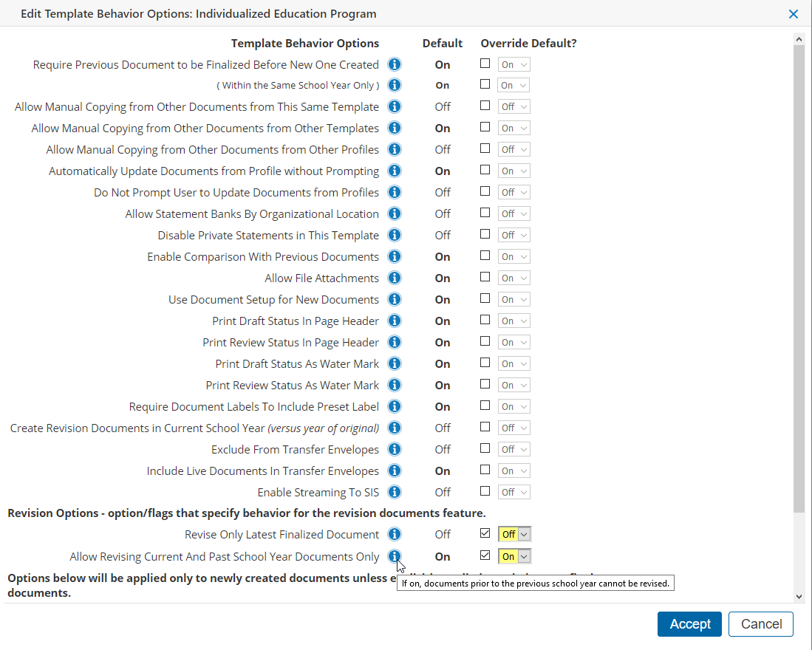Image resolution: width=812 pixels, height=650 pixels.
Task: Open info for Enable Streaming To SIS
Action: point(394,492)
